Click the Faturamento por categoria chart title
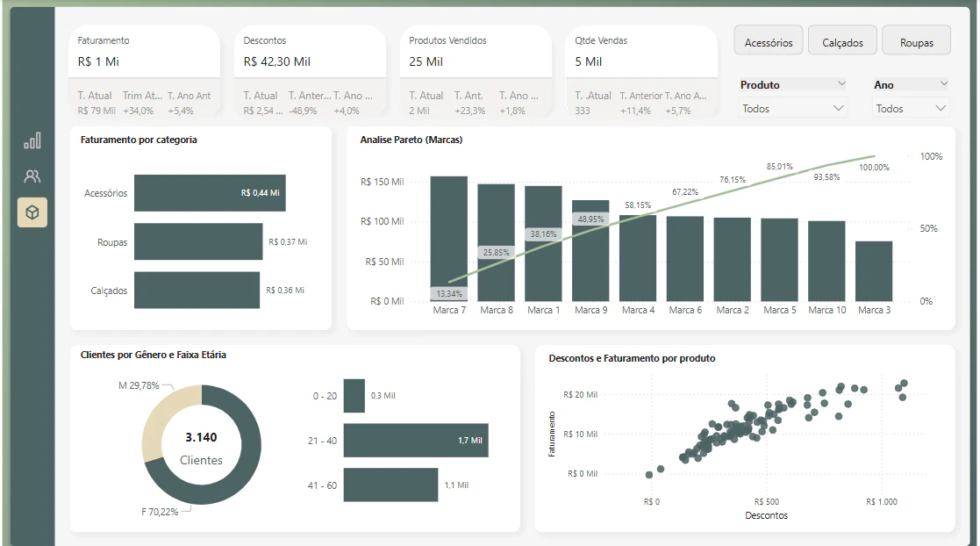The width and height of the screenshot is (980, 546). 139,140
